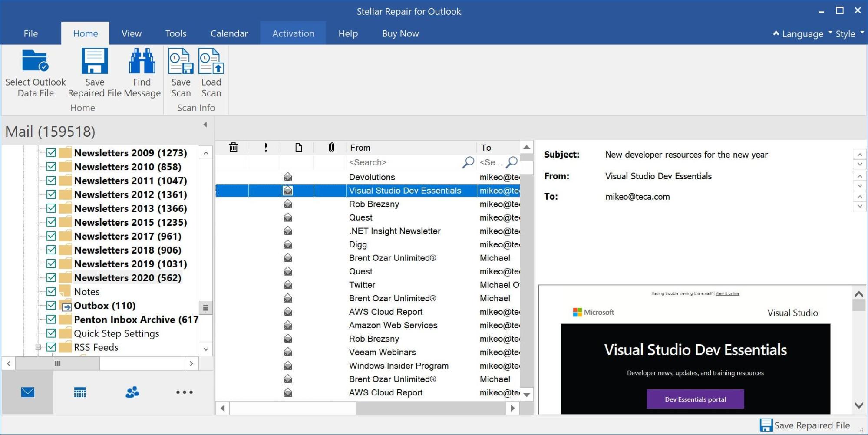Open the Language dropdown
This screenshot has height=435, width=868.
point(802,34)
